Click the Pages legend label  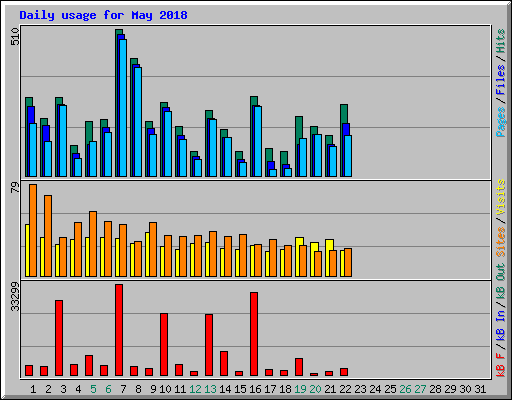point(501,122)
